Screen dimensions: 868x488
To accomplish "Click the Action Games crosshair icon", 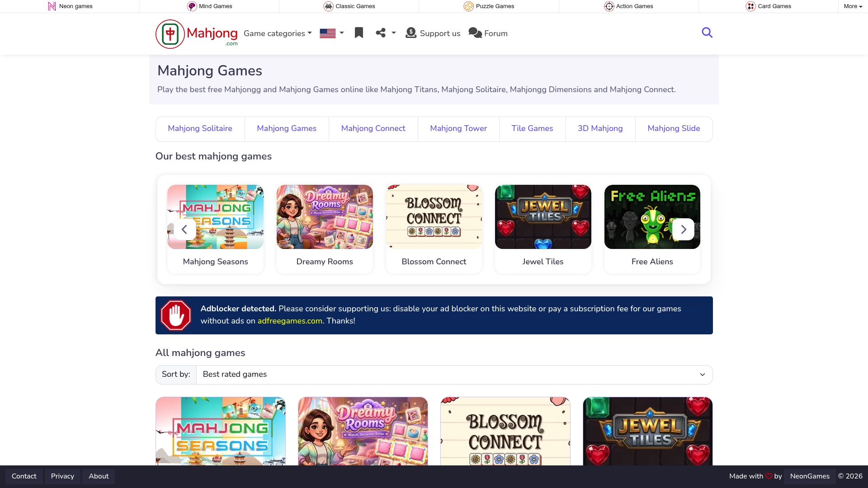I will tap(609, 6).
